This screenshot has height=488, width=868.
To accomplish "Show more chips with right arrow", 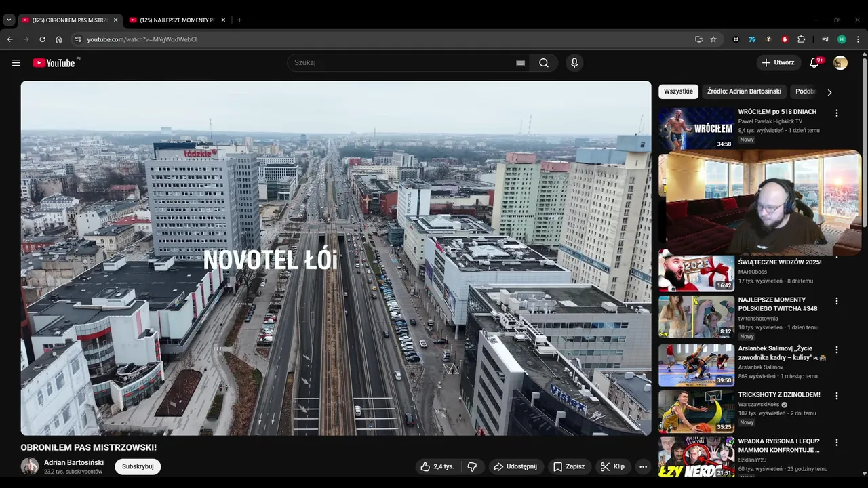I will click(829, 92).
